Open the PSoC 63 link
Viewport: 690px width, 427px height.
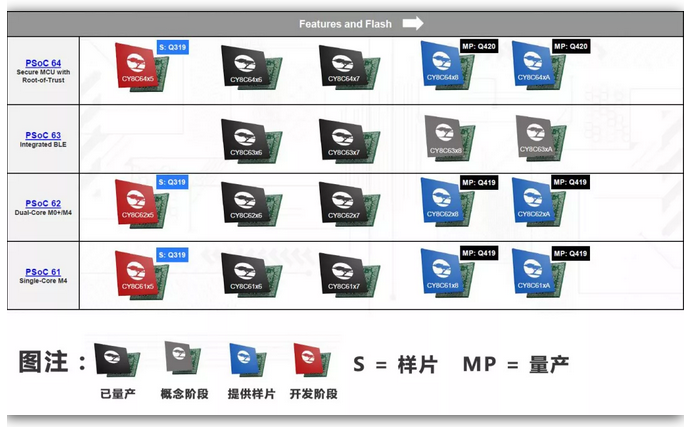tap(43, 135)
